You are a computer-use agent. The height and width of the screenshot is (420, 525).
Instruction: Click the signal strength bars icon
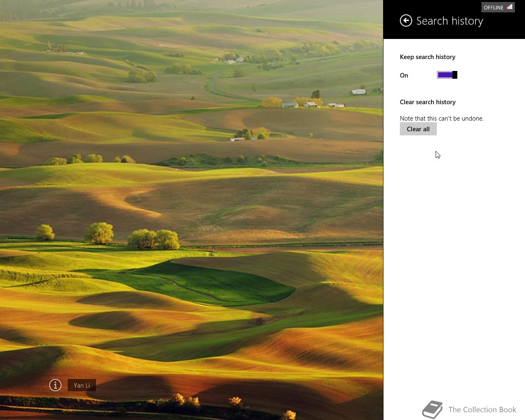pyautogui.click(x=509, y=7)
